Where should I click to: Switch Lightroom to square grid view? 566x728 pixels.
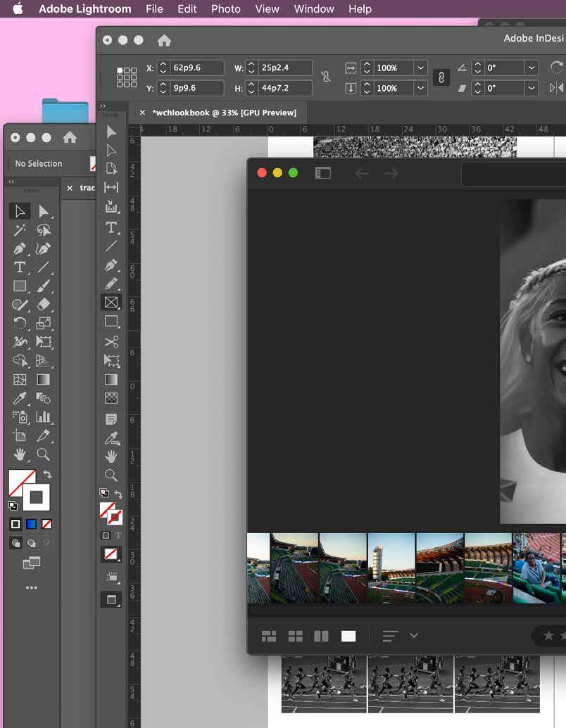[x=296, y=636]
